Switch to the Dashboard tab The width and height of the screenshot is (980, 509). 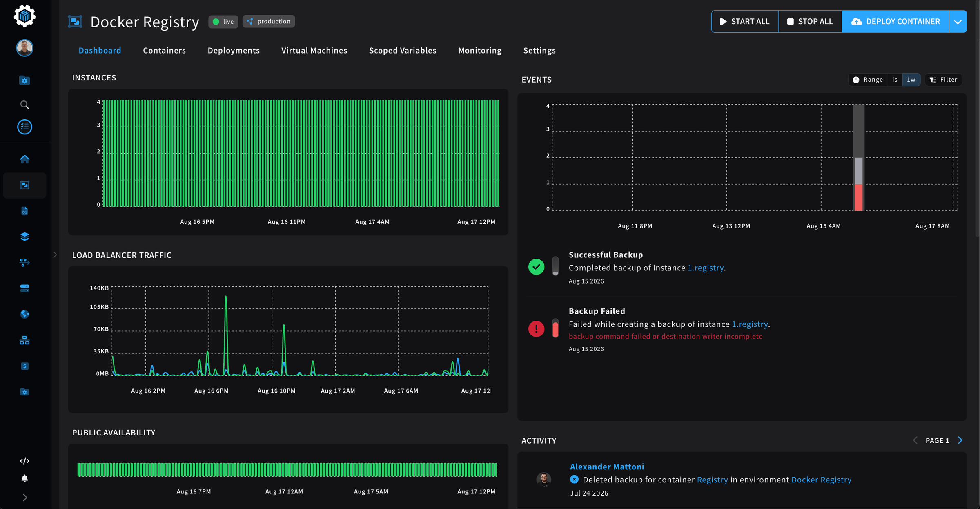100,50
